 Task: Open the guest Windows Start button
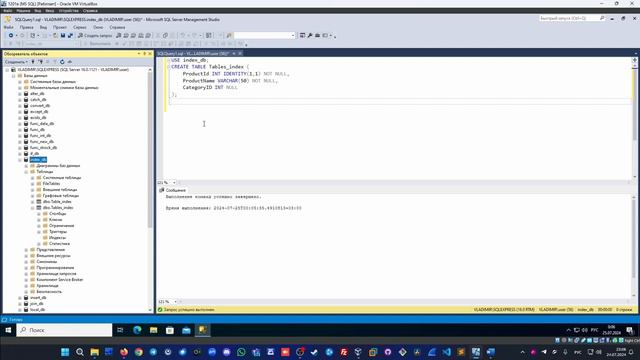click(8, 330)
